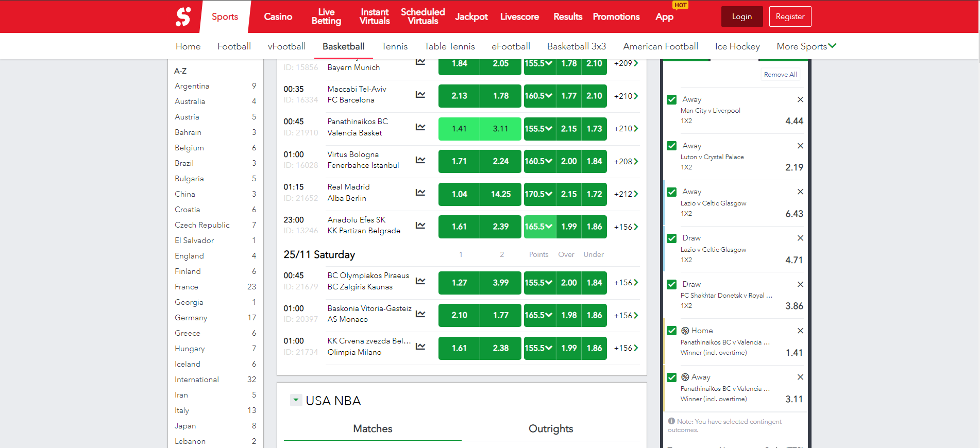980x448 pixels.
Task: Uncheck Panathinaikos Home 1.41 bet
Action: point(671,331)
